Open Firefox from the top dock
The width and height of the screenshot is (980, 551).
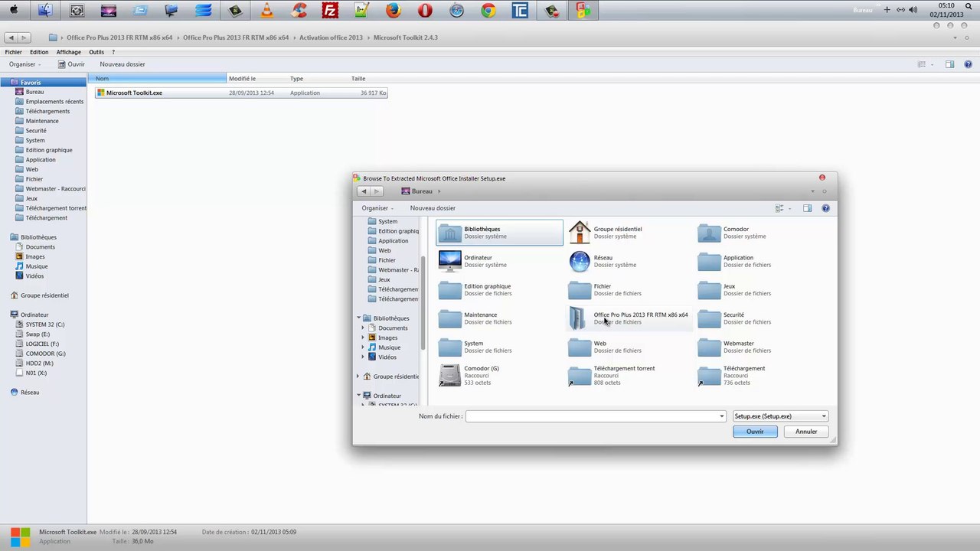click(393, 10)
